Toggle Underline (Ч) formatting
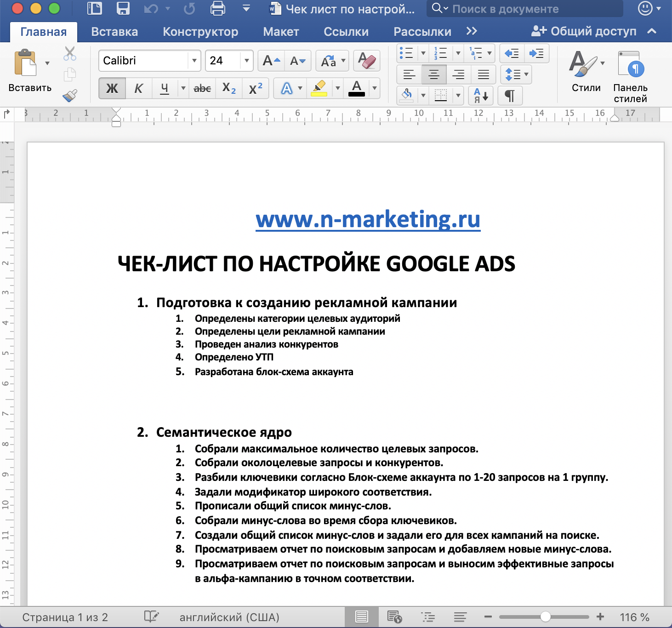Viewport: 672px width, 628px height. coord(165,88)
